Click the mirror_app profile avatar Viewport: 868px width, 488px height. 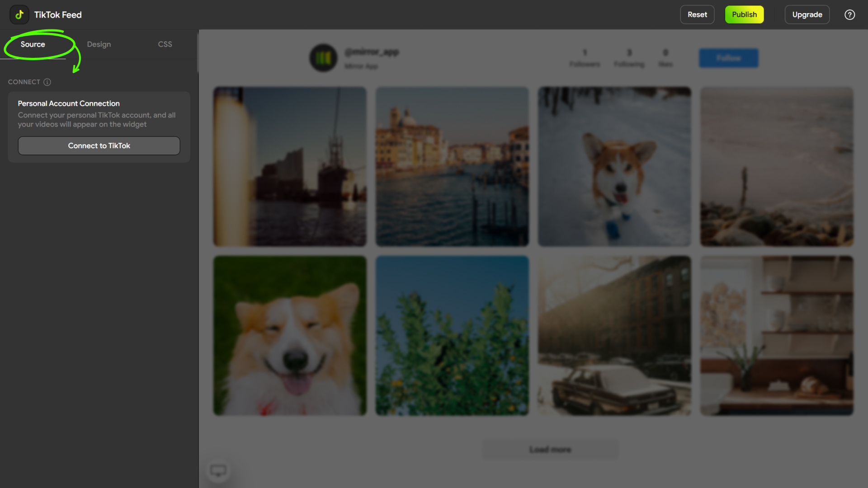point(323,58)
